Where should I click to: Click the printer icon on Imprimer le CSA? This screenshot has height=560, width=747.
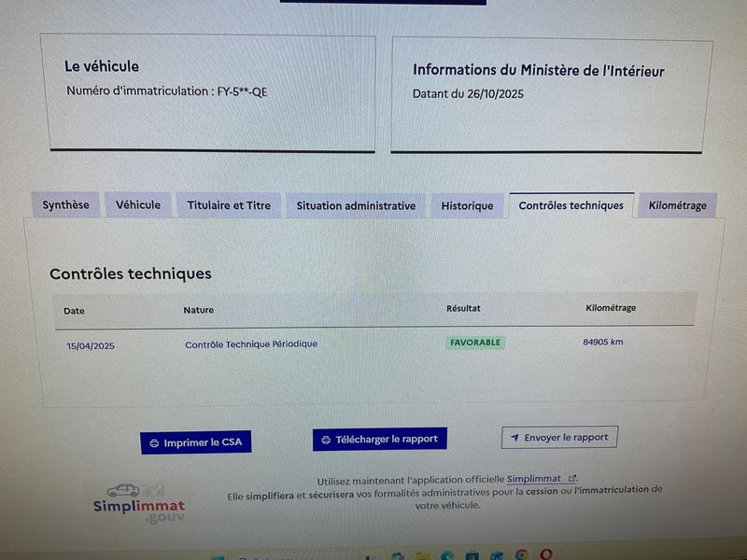154,443
